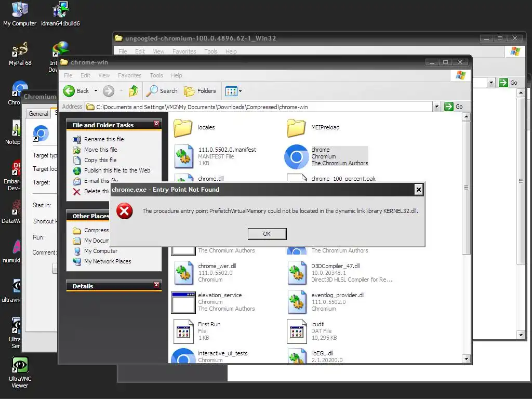Select the D3DCompiler_47.dll file icon

tap(297, 273)
